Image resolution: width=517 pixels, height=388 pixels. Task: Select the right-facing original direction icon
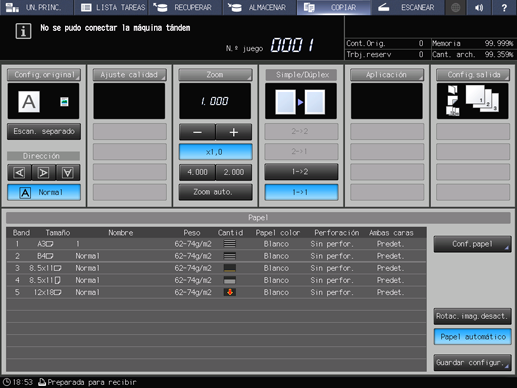coord(43,173)
